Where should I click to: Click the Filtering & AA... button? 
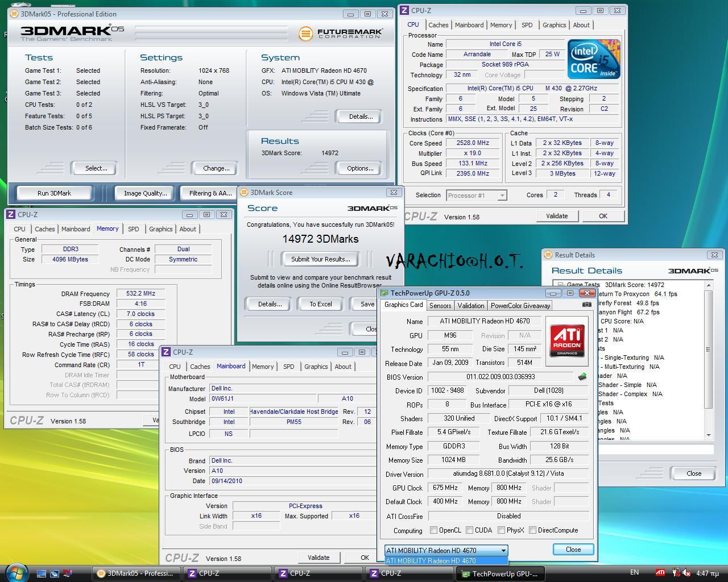[210, 193]
